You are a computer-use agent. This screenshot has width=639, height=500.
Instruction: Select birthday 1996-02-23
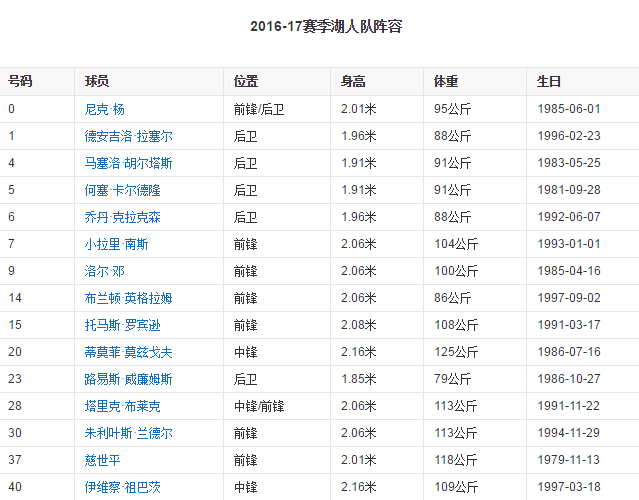(569, 136)
